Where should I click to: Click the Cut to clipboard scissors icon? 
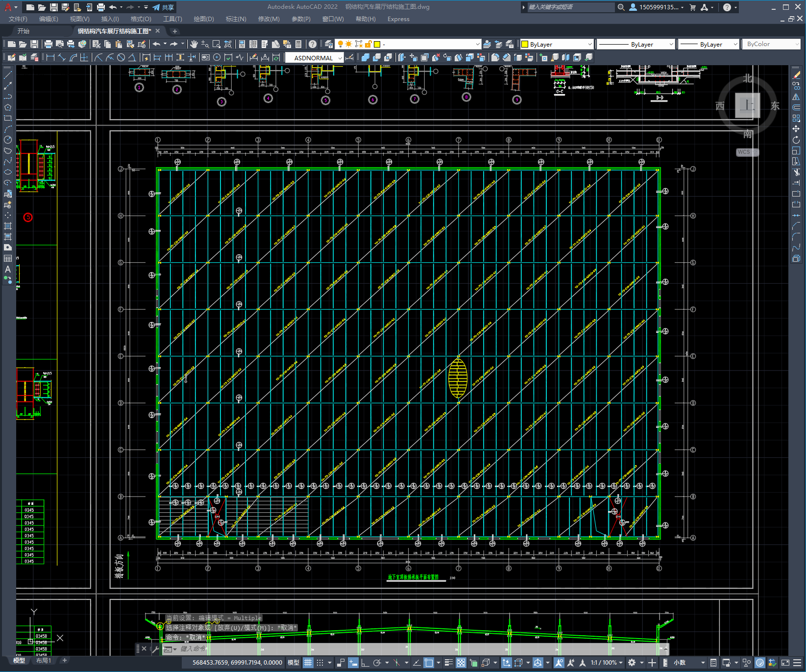[97, 44]
